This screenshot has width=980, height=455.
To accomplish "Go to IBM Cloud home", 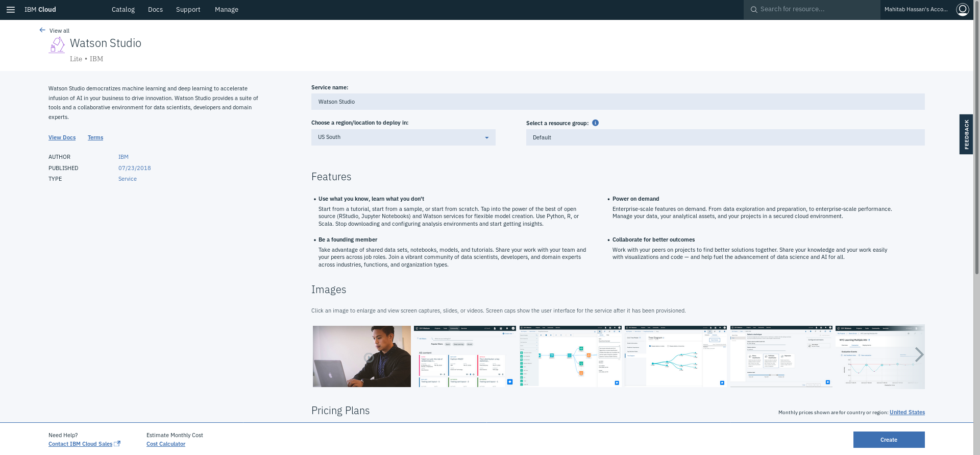I will coord(40,10).
